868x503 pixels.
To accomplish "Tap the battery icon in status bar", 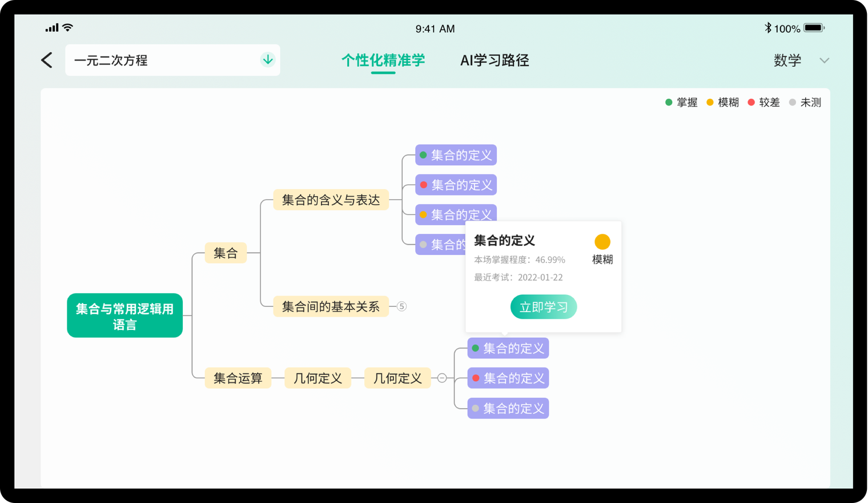I will (x=814, y=28).
